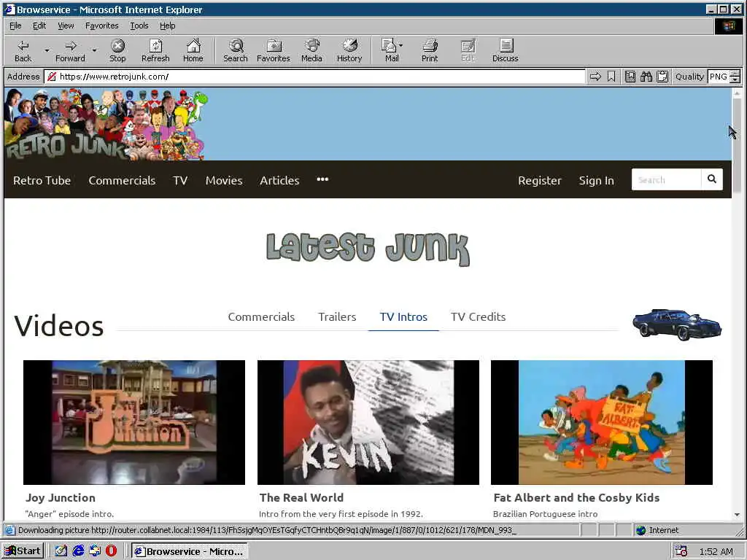Click the system tray scheduler icon
747x560 pixels.
[681, 551]
